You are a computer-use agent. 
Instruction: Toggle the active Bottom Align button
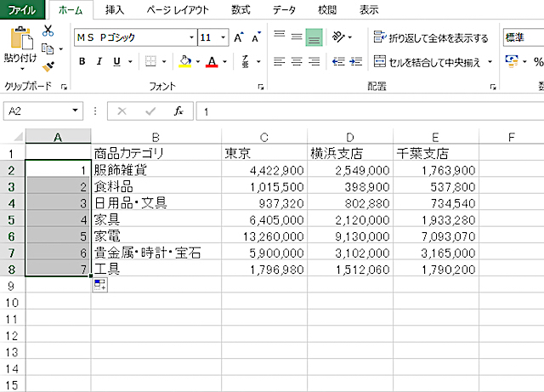[314, 37]
